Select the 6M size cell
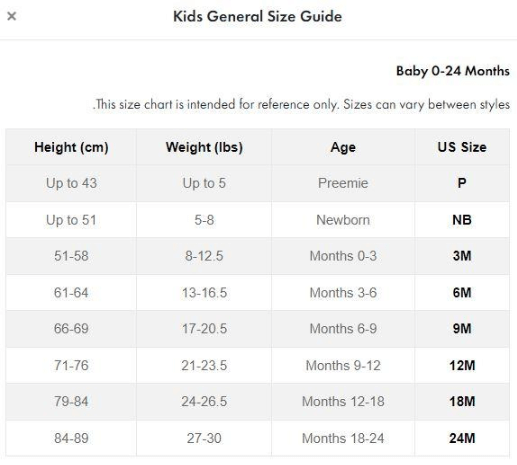The height and width of the screenshot is (465, 517). [462, 293]
